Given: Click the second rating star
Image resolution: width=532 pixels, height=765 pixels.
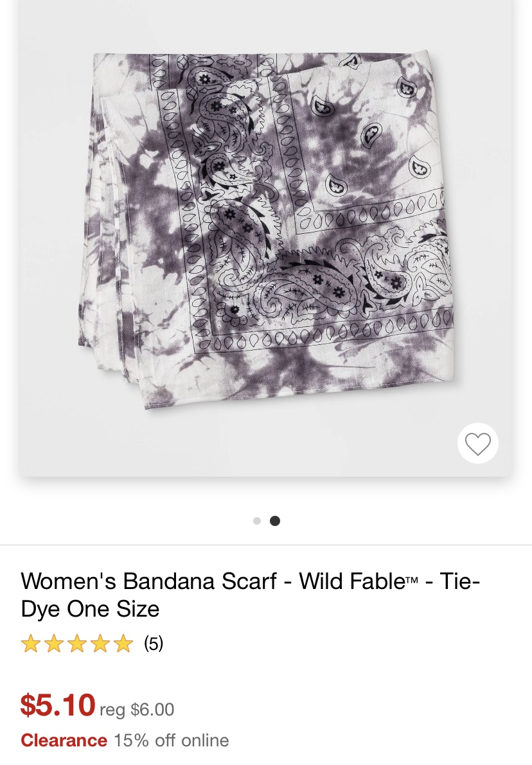Looking at the screenshot, I should (54, 644).
